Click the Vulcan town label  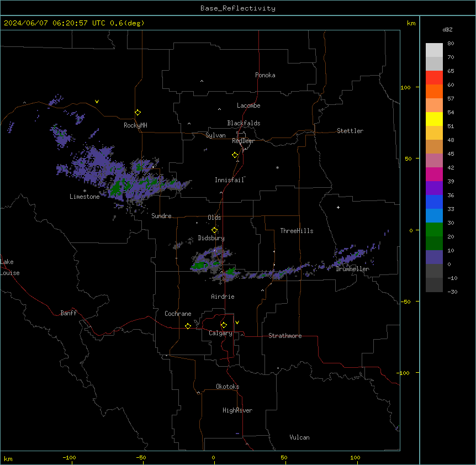[299, 437]
